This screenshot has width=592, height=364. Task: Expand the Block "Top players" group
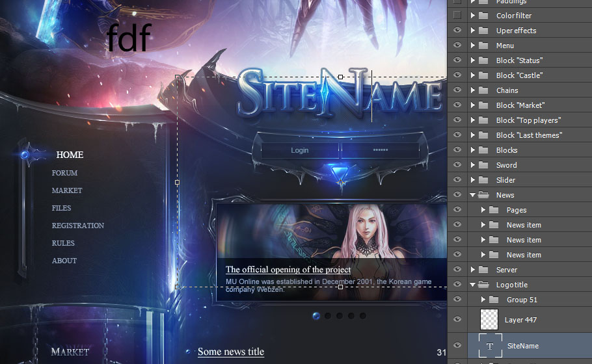[473, 120]
